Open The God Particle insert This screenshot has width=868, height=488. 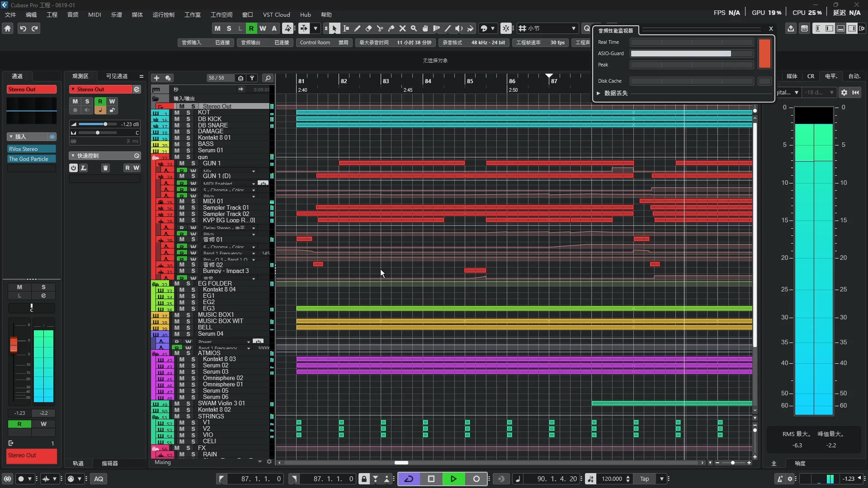31,159
